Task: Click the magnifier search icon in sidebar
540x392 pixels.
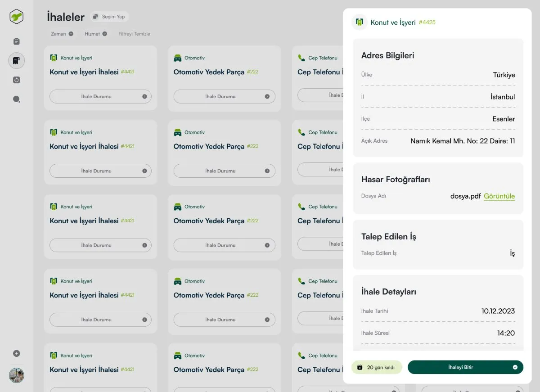Action: tap(17, 99)
